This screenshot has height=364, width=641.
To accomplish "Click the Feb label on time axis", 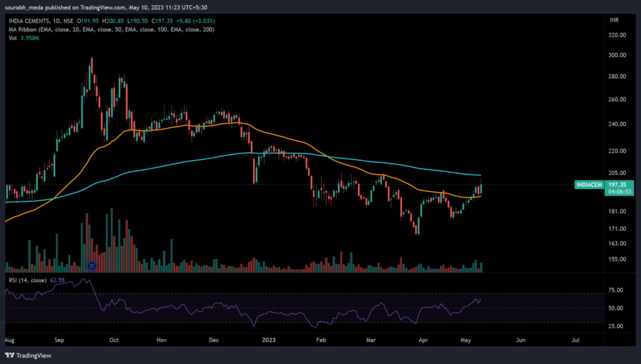I will (321, 340).
